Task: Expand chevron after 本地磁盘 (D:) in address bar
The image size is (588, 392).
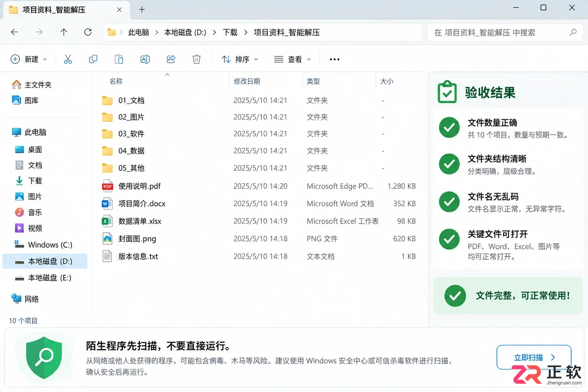Action: click(214, 32)
